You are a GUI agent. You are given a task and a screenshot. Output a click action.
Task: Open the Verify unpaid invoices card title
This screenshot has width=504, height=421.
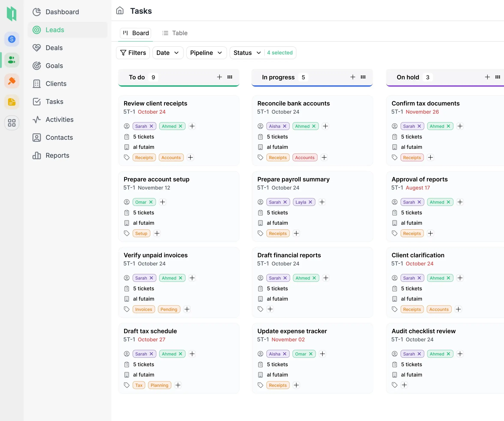pos(156,255)
